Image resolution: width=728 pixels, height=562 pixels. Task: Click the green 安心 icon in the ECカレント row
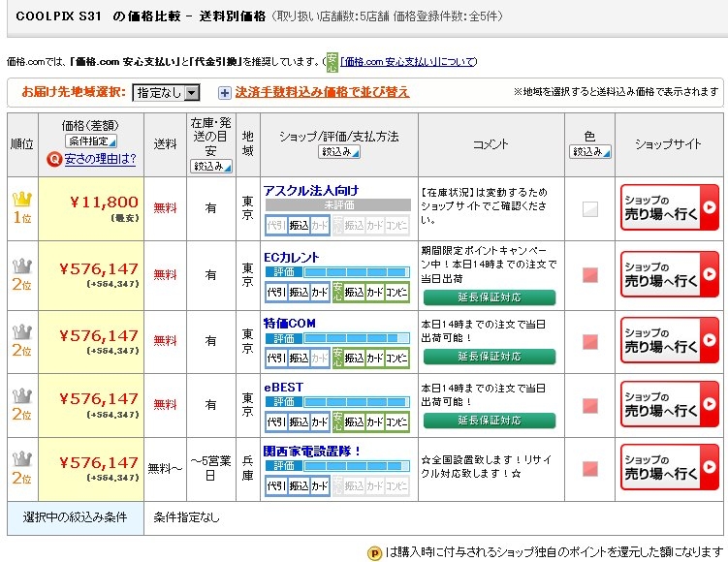point(337,293)
